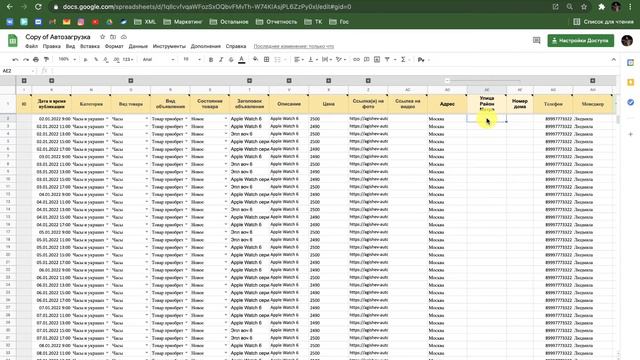Viewport: 640px width, 360px height.
Task: Toggle italic formatting
Action: [x=221, y=60]
